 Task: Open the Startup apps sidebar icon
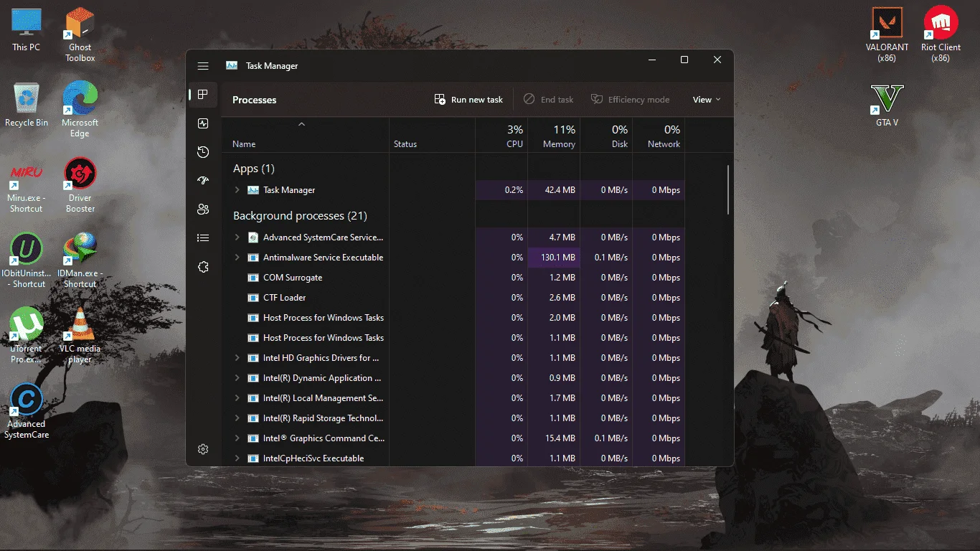tap(203, 181)
